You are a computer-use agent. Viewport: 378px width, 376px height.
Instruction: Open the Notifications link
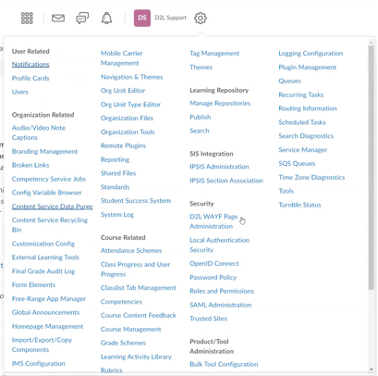[x=31, y=64]
